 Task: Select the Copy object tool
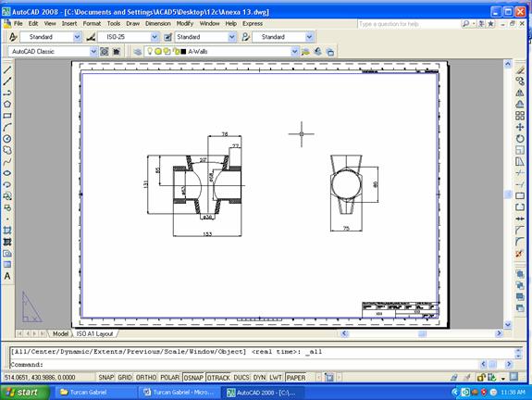(520, 81)
